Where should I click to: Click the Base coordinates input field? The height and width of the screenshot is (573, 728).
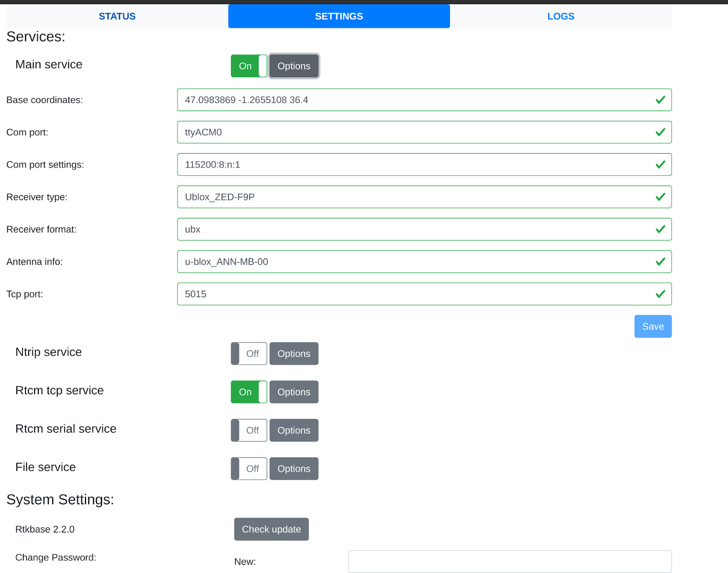click(424, 100)
